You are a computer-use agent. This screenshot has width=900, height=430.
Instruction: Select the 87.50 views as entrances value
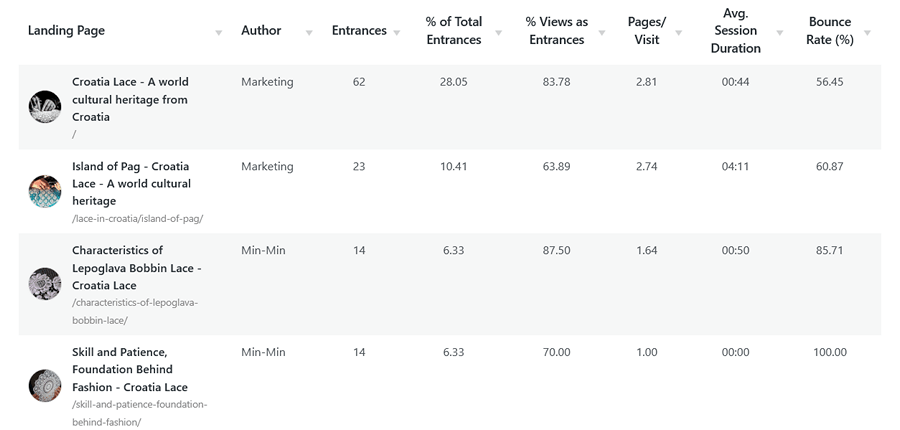[x=557, y=250]
